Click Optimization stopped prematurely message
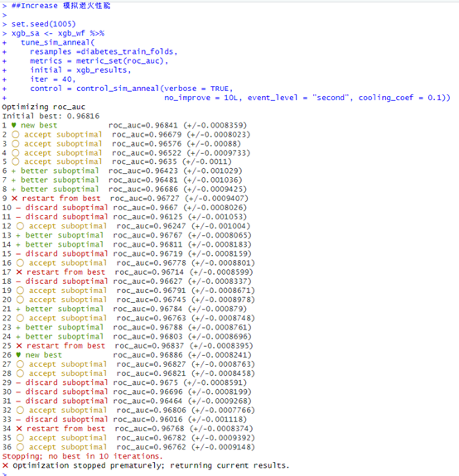The width and height of the screenshot is (459, 476). (x=146, y=465)
